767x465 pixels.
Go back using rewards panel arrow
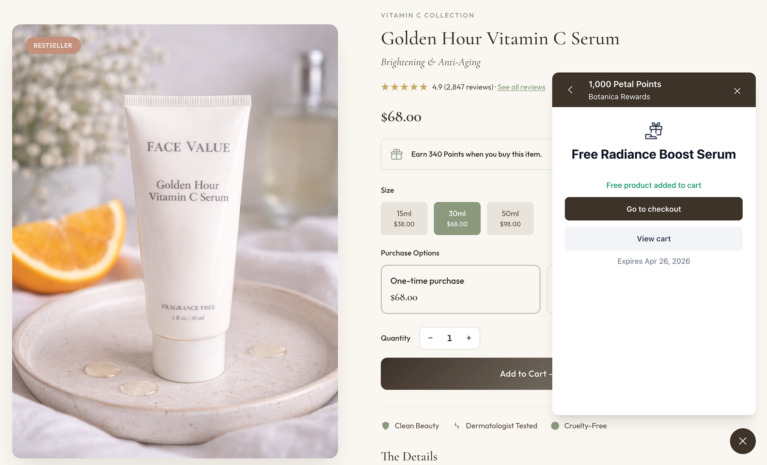570,90
